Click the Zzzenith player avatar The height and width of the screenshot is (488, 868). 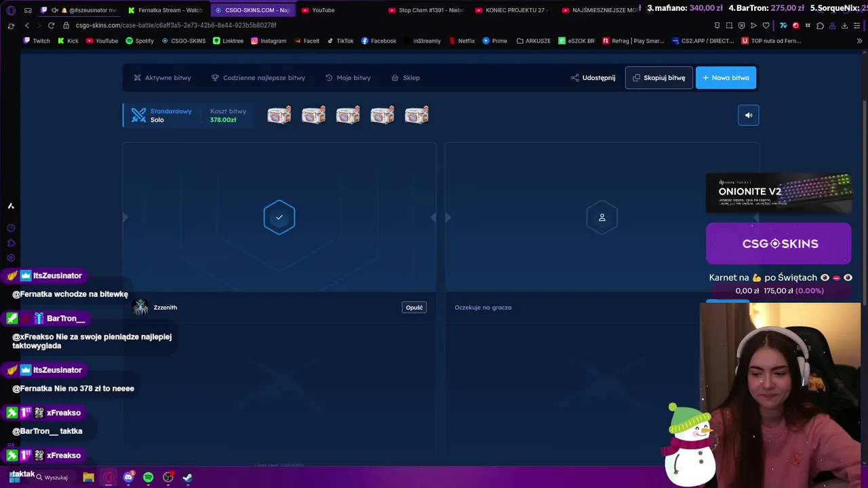(x=140, y=308)
